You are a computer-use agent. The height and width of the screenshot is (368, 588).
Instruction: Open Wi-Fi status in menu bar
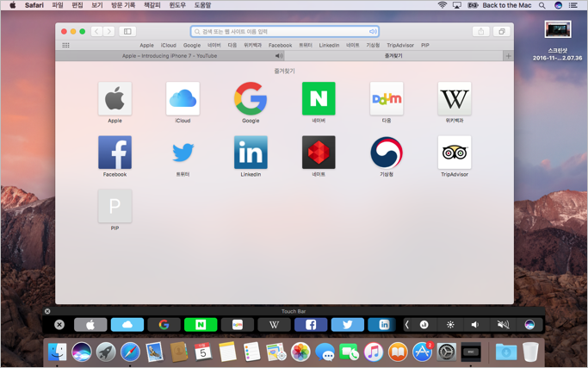pos(443,5)
